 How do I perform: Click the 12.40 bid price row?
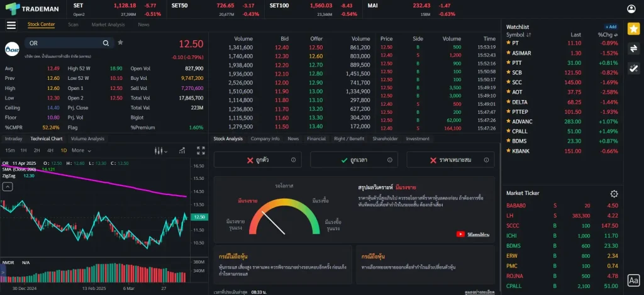tap(282, 48)
